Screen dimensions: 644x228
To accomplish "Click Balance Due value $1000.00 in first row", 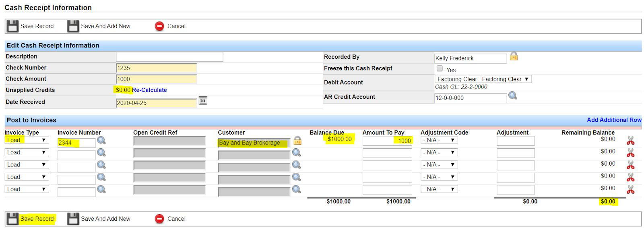I will 339,139.
